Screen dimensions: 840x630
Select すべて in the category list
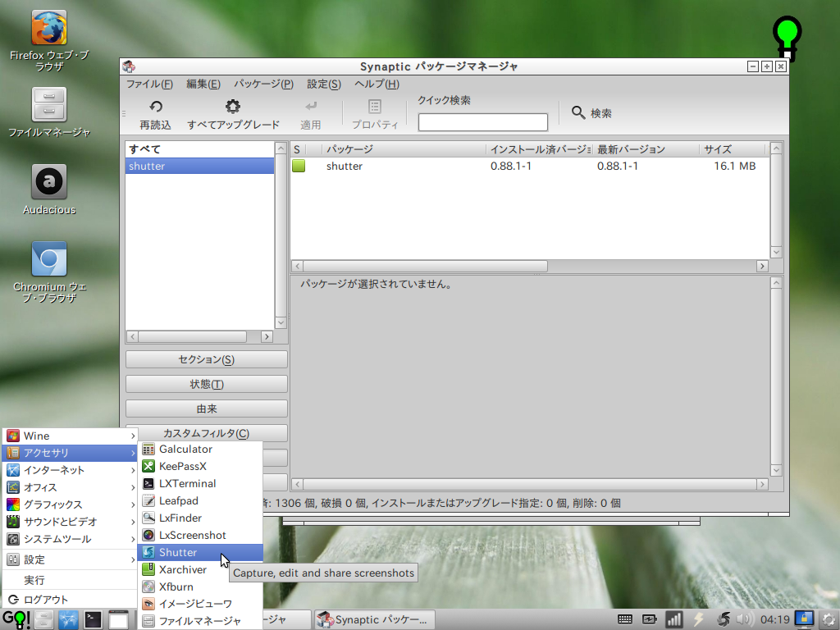(x=199, y=149)
